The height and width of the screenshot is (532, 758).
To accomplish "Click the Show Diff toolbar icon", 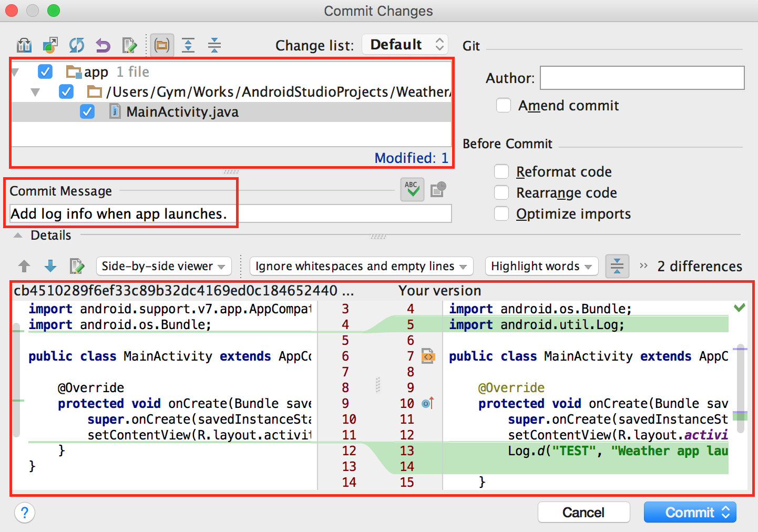I will (x=24, y=46).
